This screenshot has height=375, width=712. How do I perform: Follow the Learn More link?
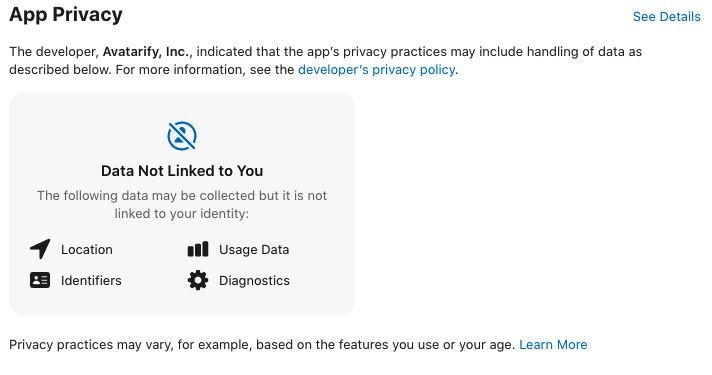tap(553, 345)
